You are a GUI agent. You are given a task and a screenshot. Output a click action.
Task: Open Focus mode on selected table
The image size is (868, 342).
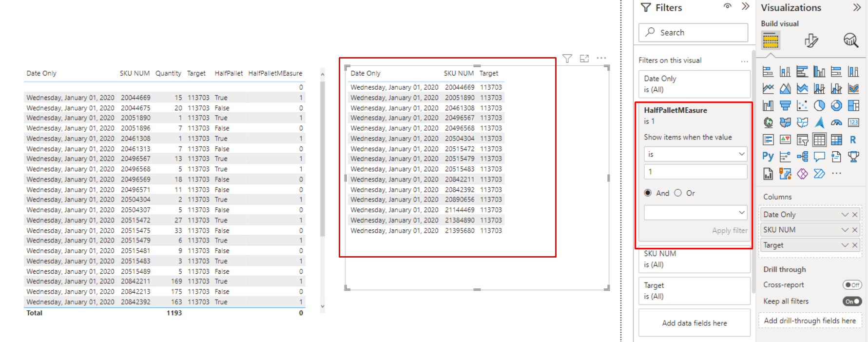[x=584, y=59]
